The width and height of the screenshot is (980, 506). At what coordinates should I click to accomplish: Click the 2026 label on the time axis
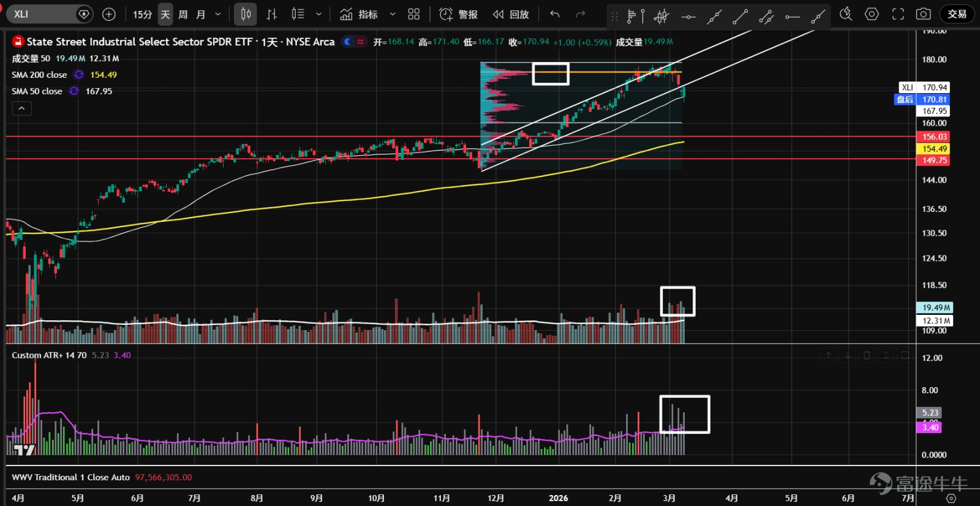tap(558, 498)
